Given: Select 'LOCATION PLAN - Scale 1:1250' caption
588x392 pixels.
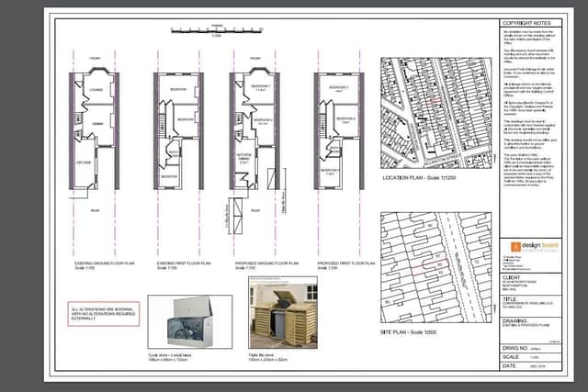Looking at the screenshot, I should (419, 177).
